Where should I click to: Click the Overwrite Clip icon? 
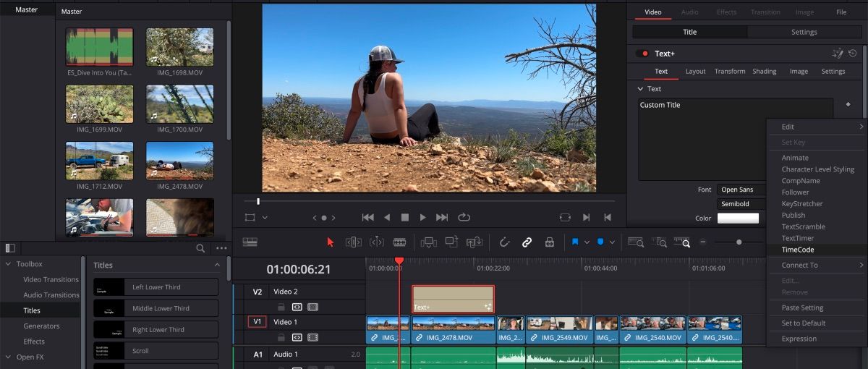coord(451,242)
